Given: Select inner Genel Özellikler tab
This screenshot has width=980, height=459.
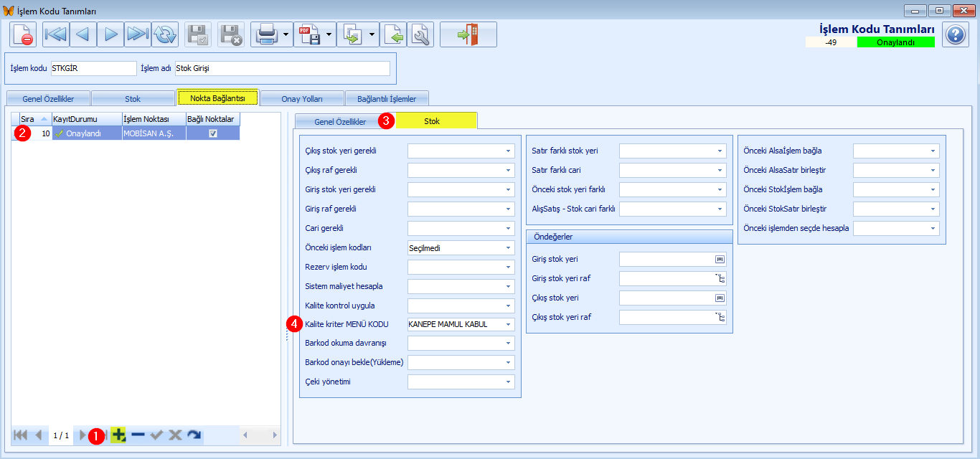Looking at the screenshot, I should 340,121.
